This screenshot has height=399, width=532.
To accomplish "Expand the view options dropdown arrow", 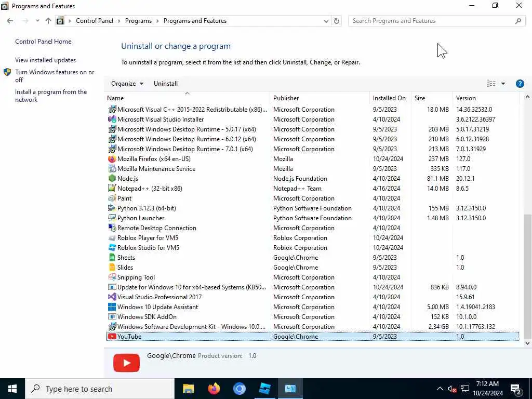I will click(503, 84).
